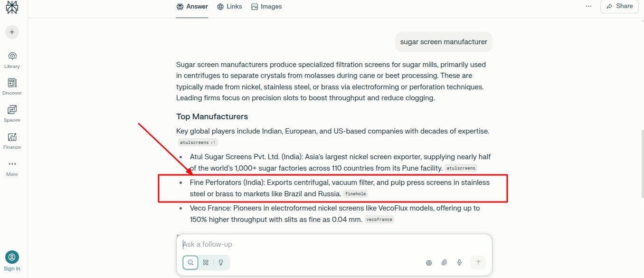The width and height of the screenshot is (644, 278).
Task: Open the Finance section
Action: tap(12, 141)
